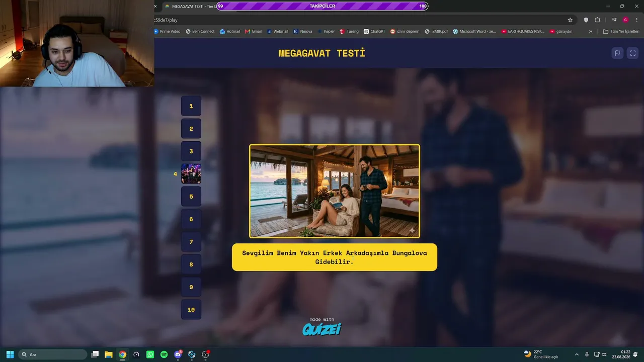Click the MEGAGAVAT TESTİ page title
The height and width of the screenshot is (362, 644).
click(x=322, y=53)
